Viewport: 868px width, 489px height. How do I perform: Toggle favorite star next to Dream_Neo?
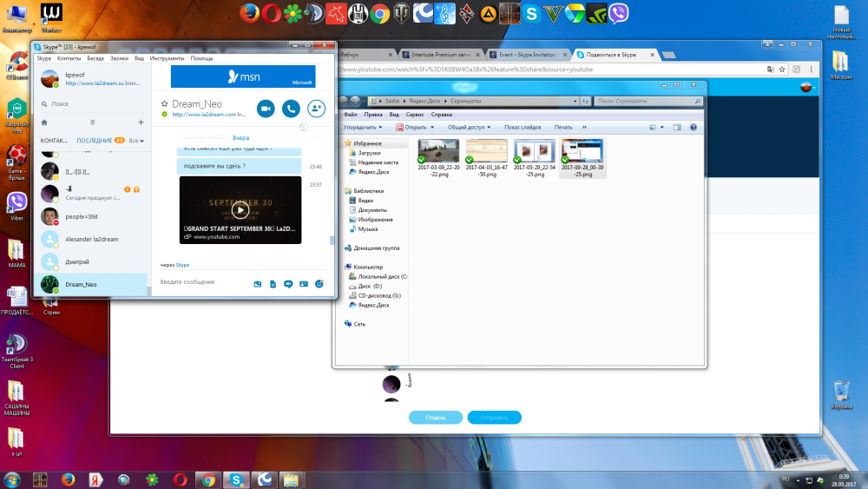tap(164, 103)
